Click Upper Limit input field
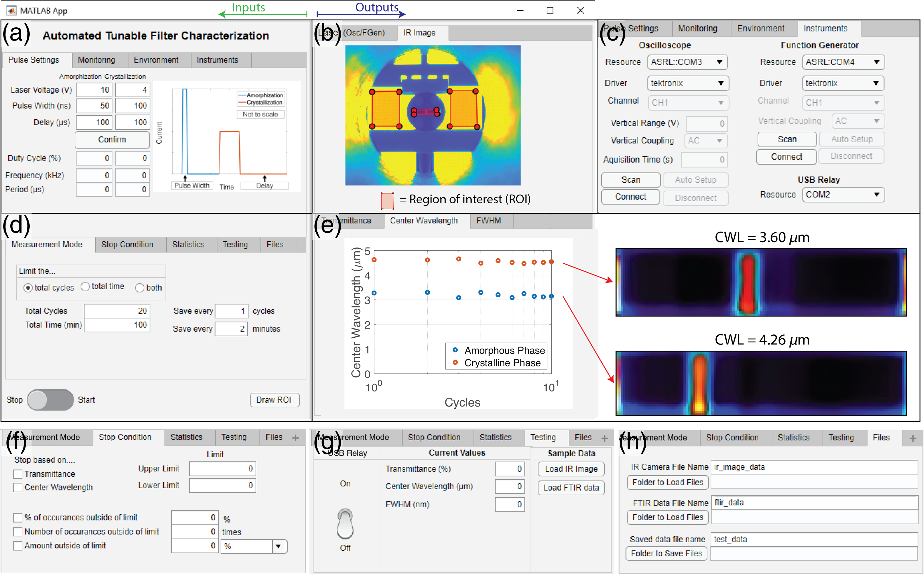924x574 pixels. coord(222,469)
